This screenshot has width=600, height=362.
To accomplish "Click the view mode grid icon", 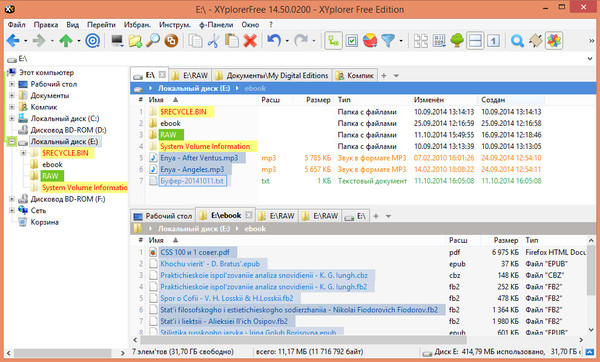I will pos(421,41).
